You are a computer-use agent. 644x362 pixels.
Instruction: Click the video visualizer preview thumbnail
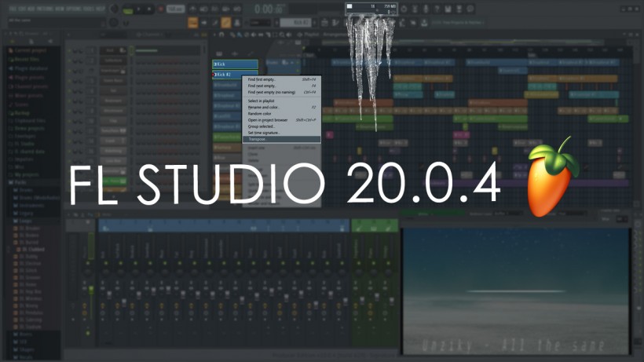pyautogui.click(x=515, y=291)
